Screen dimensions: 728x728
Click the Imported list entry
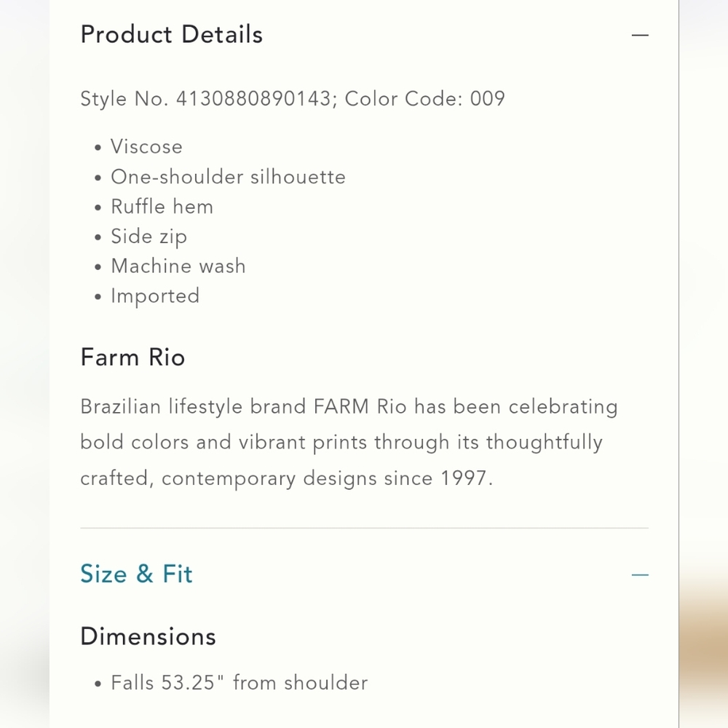click(155, 296)
